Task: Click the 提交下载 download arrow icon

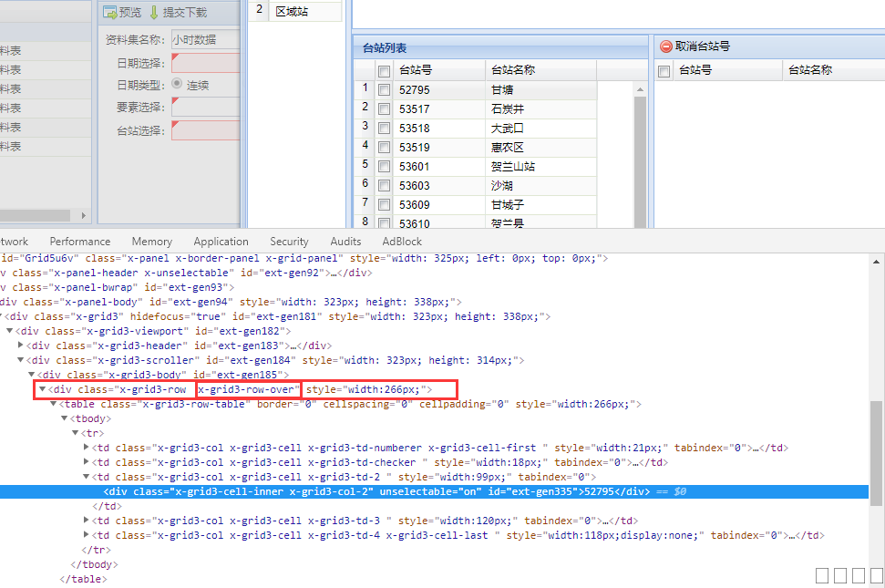Action: point(154,13)
